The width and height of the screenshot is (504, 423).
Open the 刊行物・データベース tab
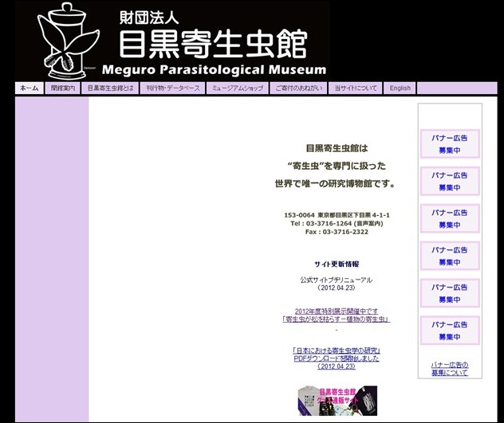(173, 88)
